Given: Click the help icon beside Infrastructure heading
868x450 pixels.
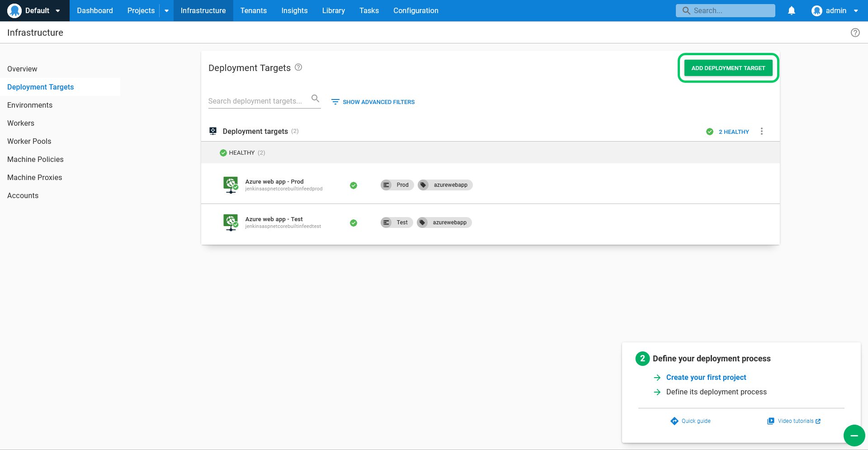Looking at the screenshot, I should point(855,33).
